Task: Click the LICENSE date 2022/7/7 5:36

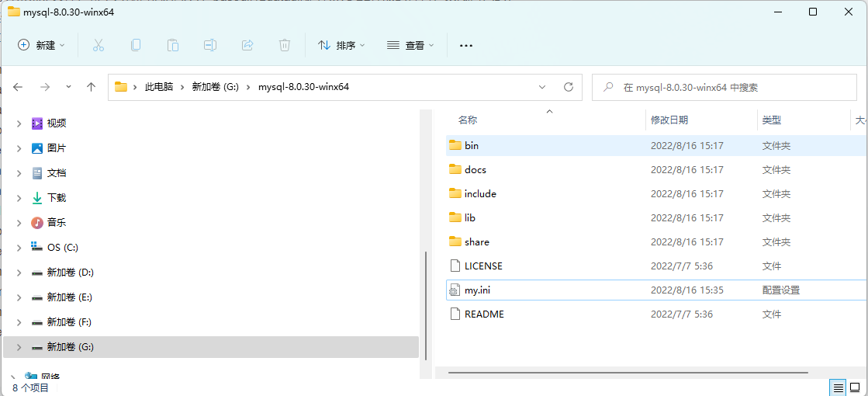Action: click(682, 266)
